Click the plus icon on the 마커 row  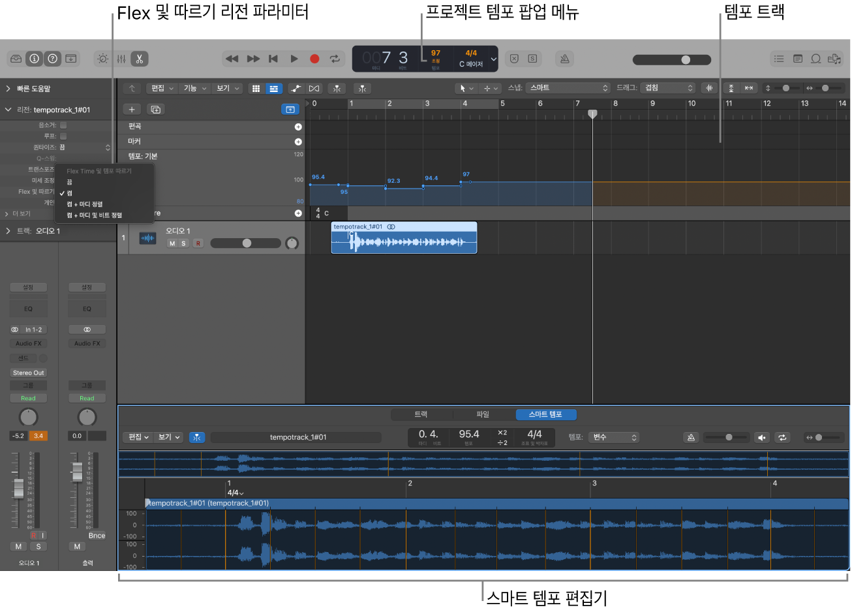298,142
